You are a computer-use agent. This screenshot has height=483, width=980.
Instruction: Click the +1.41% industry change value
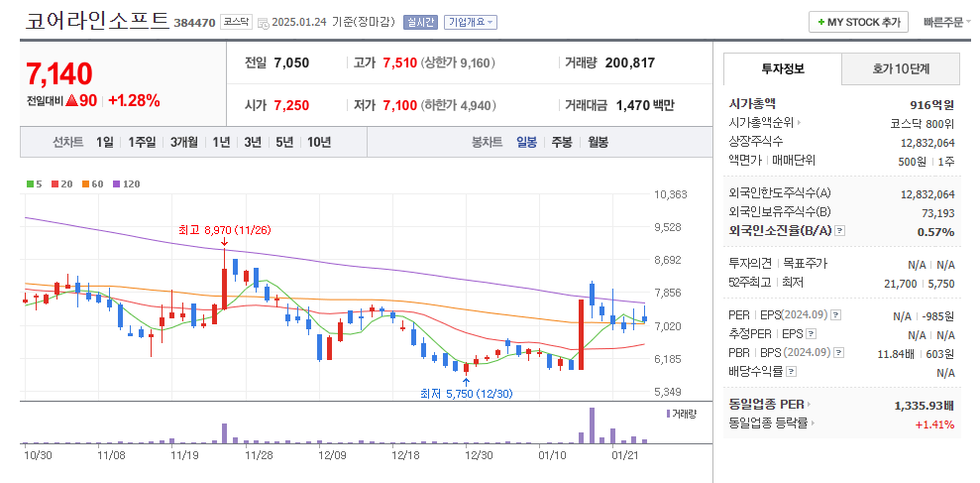pyautogui.click(x=934, y=424)
